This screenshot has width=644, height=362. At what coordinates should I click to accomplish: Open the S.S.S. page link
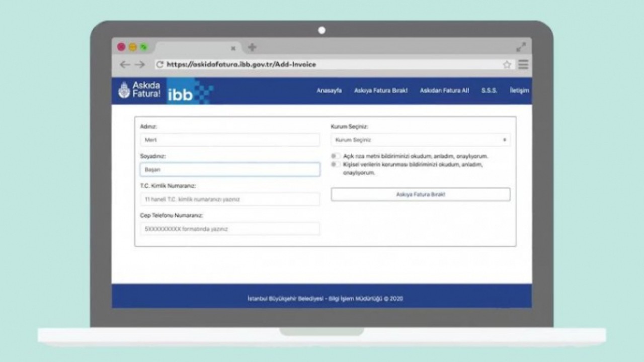tap(489, 91)
